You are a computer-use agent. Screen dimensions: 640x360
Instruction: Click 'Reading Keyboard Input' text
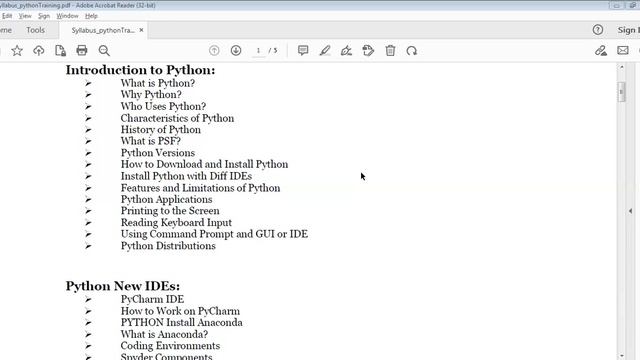coord(176,223)
